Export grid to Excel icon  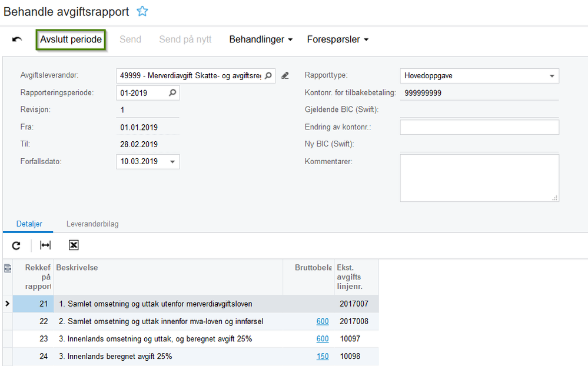click(74, 245)
